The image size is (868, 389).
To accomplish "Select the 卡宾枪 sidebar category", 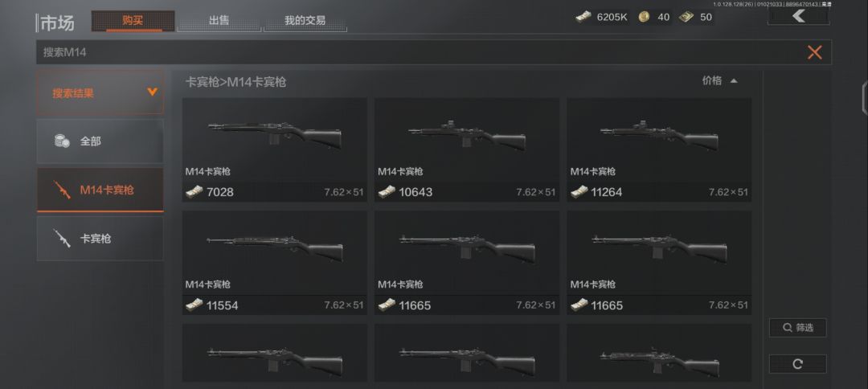I will click(x=100, y=239).
